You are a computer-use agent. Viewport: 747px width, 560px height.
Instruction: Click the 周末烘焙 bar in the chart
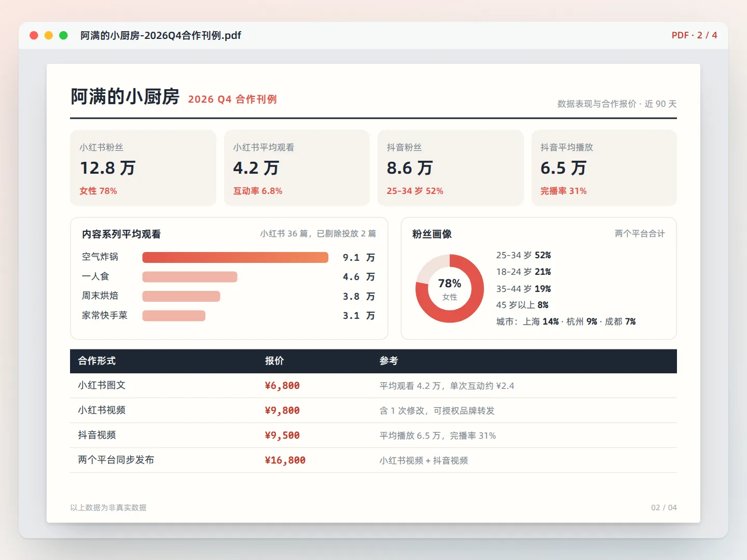pyautogui.click(x=181, y=296)
